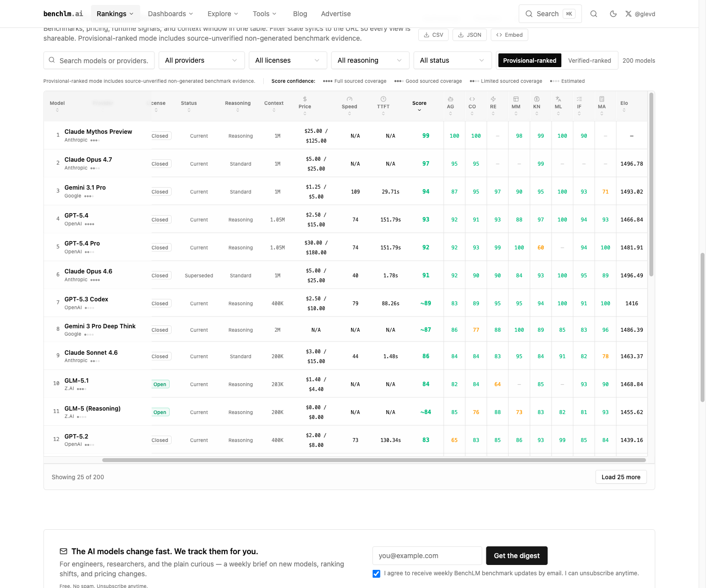Go to the Blog page
This screenshot has width=706, height=588.
(300, 14)
